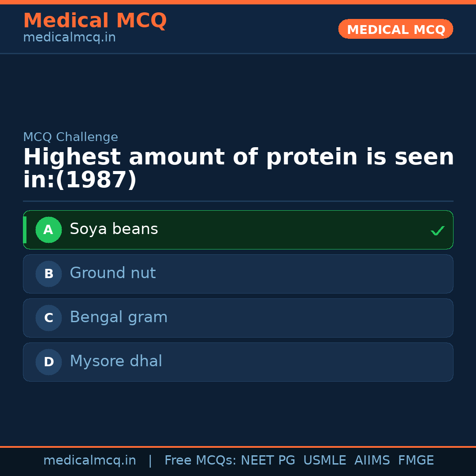Screen dimensions: 476x476
Task: Click the C option letter badge
Action: 48,318
